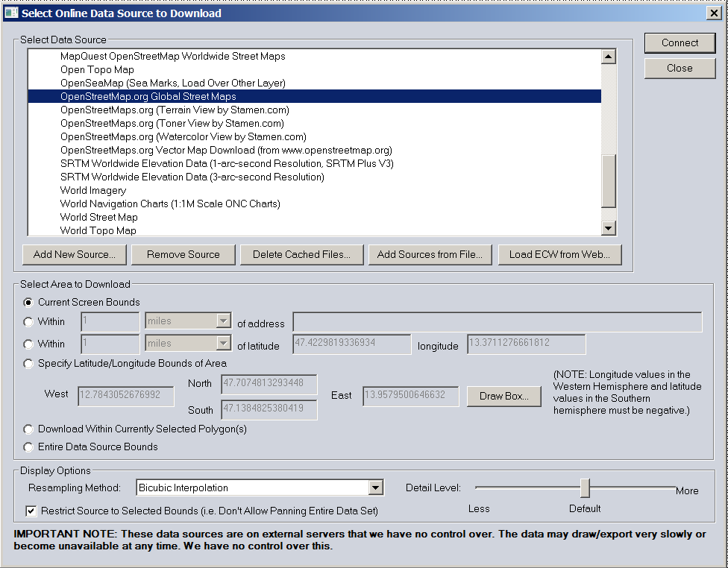Click Load ECW from Web button
The image size is (728, 568).
[559, 254]
